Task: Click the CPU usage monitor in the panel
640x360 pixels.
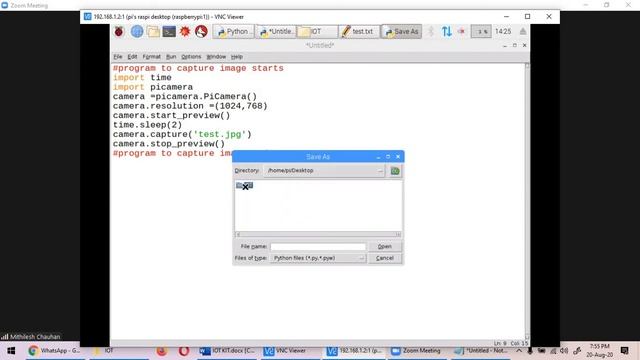Action: (x=481, y=31)
